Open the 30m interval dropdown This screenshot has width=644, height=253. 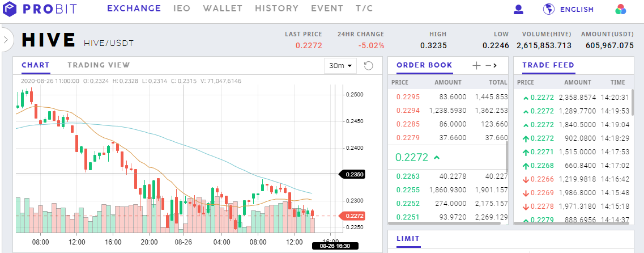[x=340, y=65]
